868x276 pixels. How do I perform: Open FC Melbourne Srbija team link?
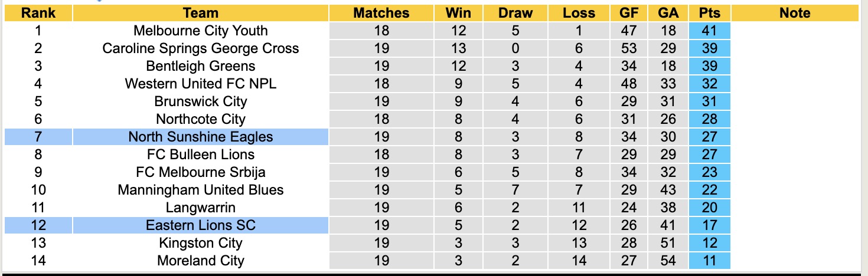201,172
